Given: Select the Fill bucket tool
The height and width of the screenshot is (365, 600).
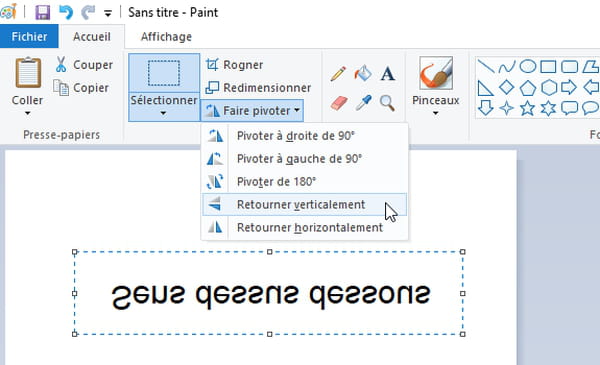Looking at the screenshot, I should pyautogui.click(x=363, y=73).
